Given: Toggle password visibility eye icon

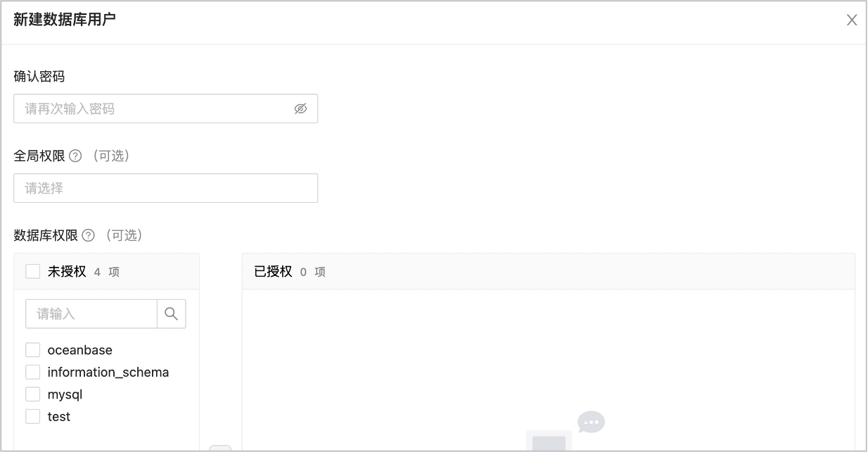Looking at the screenshot, I should point(300,109).
